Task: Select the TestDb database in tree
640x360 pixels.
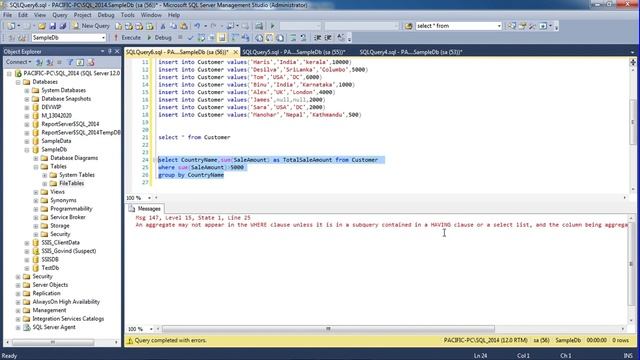Action: (50, 268)
